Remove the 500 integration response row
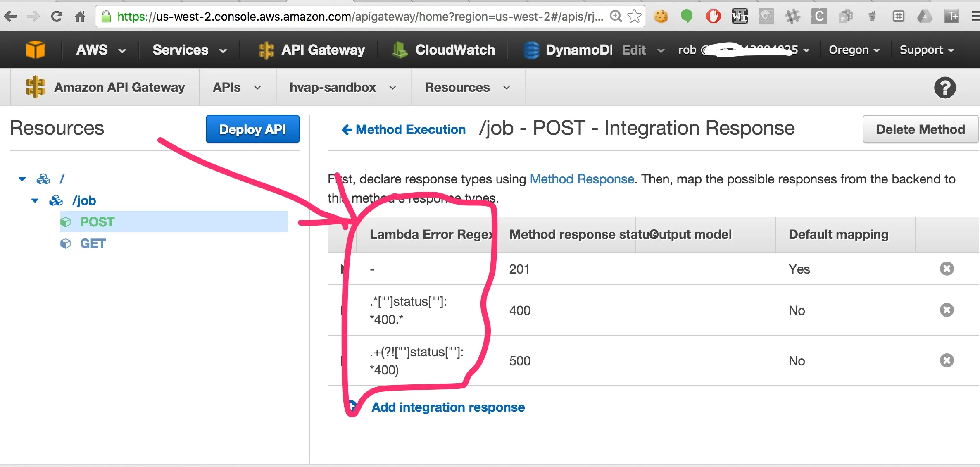This screenshot has height=467, width=980. [947, 360]
